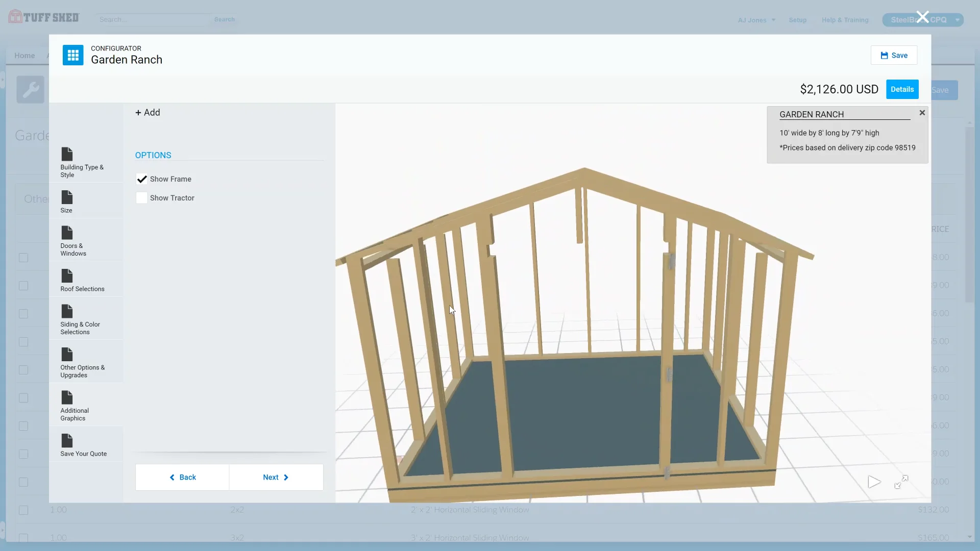The width and height of the screenshot is (980, 551).
Task: Click the background page scrollbar
Action: click(970, 214)
